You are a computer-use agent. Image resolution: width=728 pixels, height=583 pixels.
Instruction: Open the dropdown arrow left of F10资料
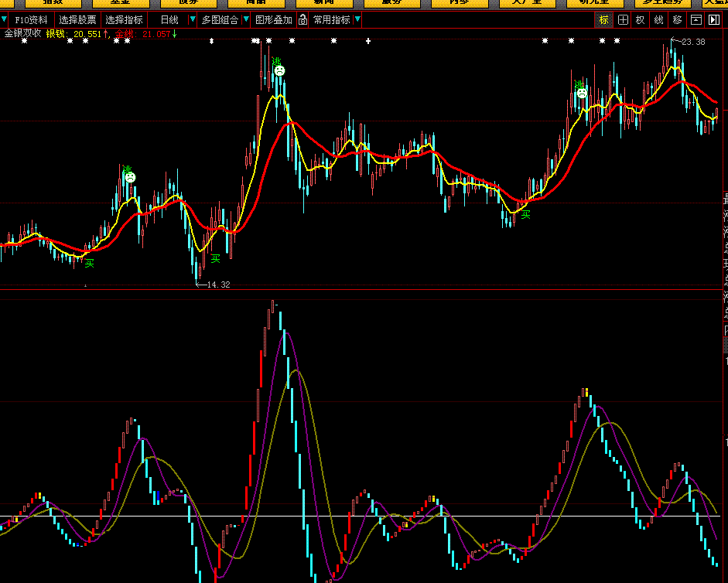coord(4,19)
